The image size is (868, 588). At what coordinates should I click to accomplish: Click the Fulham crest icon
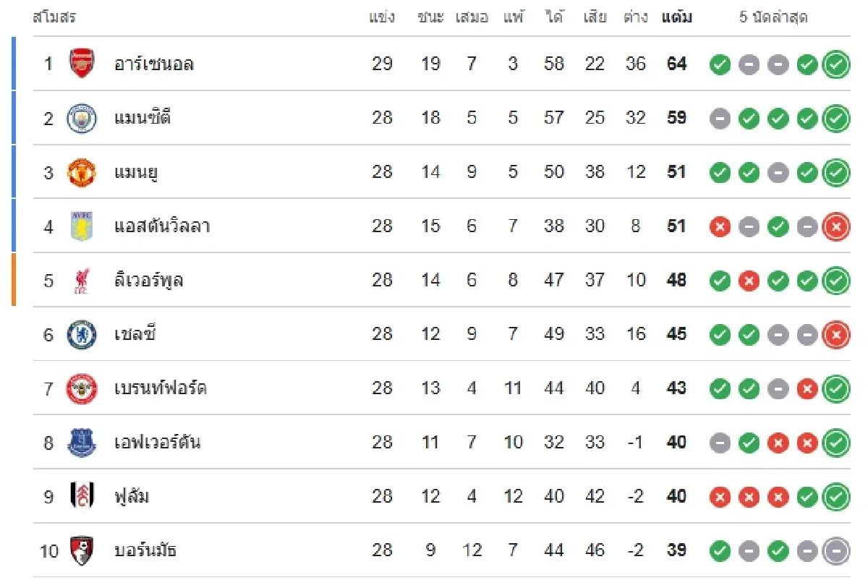tap(82, 497)
